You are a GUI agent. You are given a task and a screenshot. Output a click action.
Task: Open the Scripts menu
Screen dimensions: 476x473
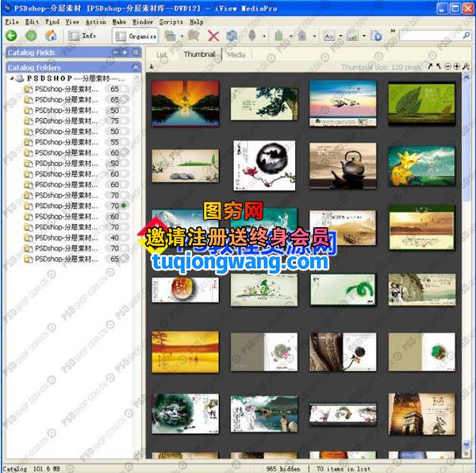171,22
